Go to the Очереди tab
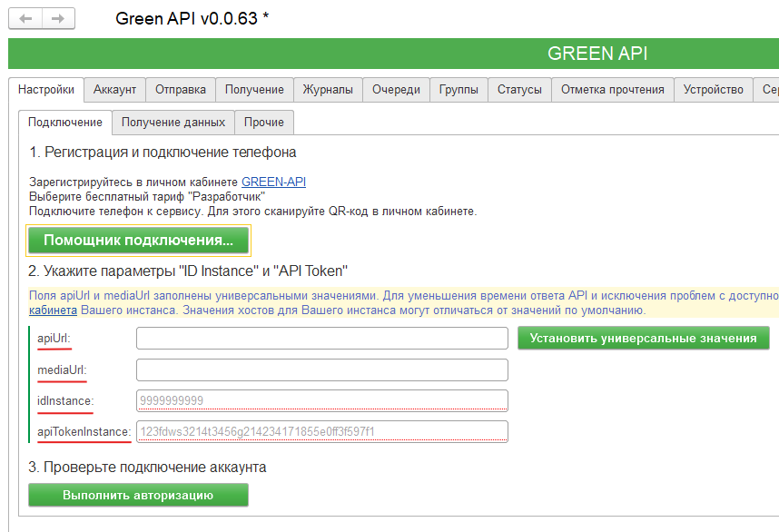 [x=396, y=90]
